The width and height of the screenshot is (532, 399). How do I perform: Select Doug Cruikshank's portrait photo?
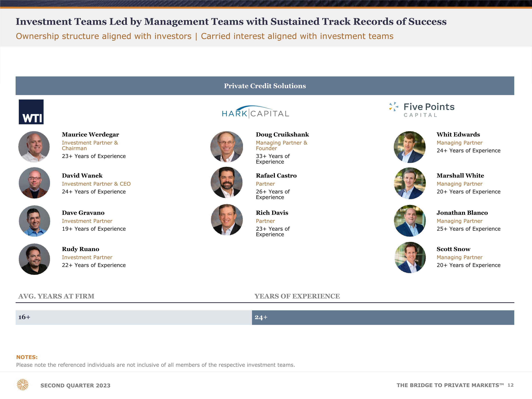point(227,147)
